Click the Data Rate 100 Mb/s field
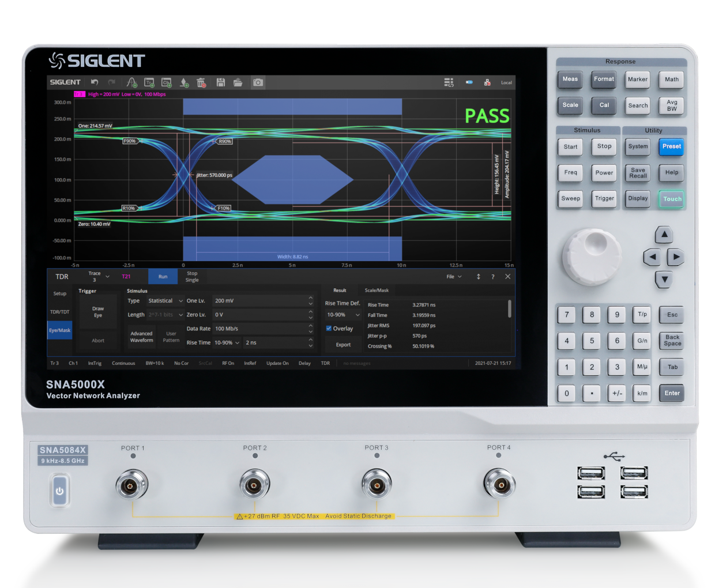Screen dimensions: 715x588 [x=259, y=329]
